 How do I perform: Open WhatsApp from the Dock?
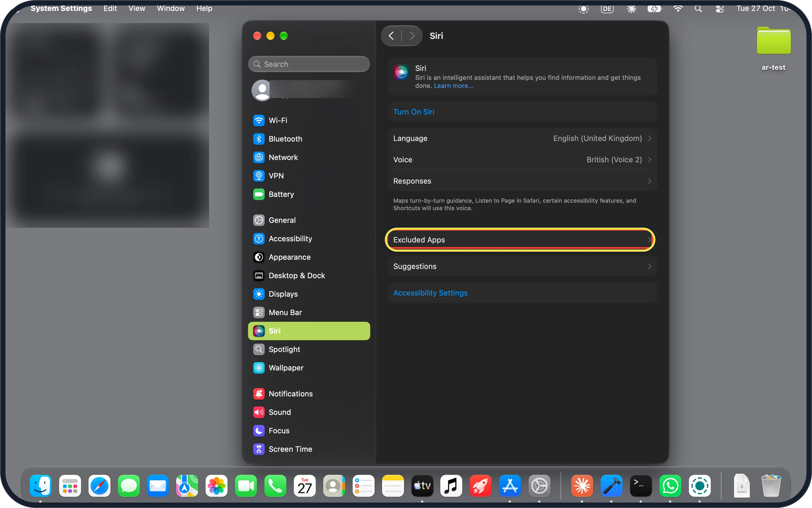point(670,486)
